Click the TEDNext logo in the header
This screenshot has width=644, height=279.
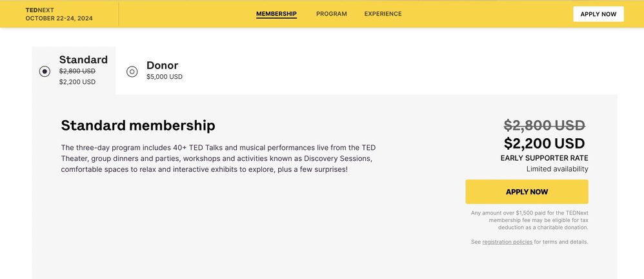(x=39, y=11)
